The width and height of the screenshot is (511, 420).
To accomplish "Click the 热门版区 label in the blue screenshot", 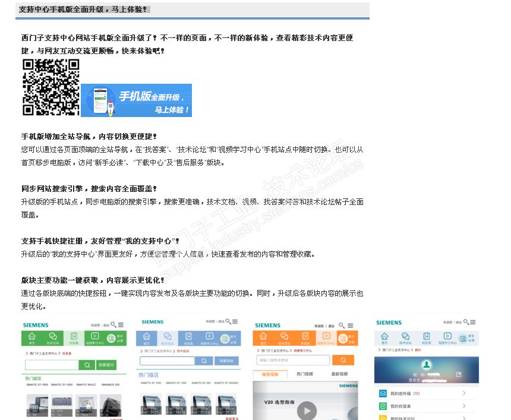I will pyautogui.click(x=149, y=375).
